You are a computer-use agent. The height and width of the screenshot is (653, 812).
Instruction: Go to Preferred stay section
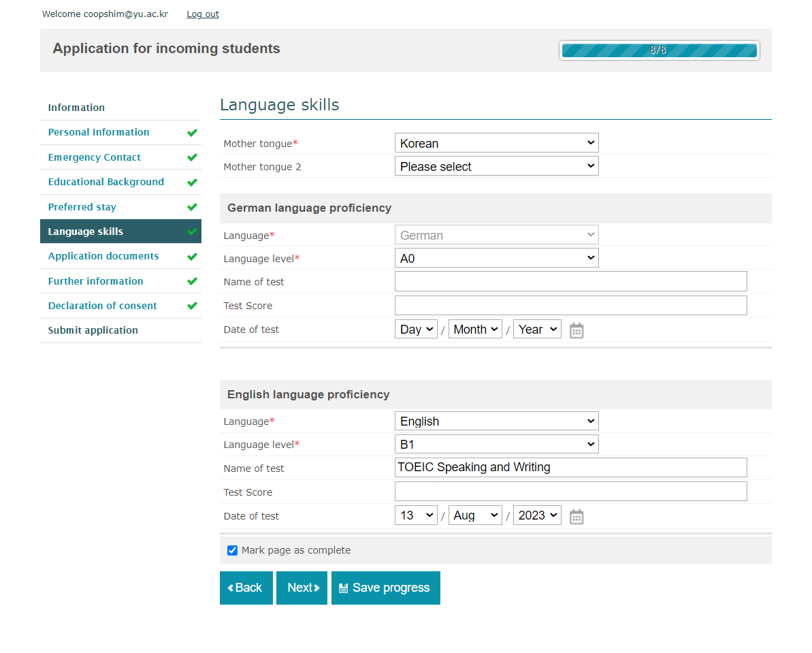82,207
